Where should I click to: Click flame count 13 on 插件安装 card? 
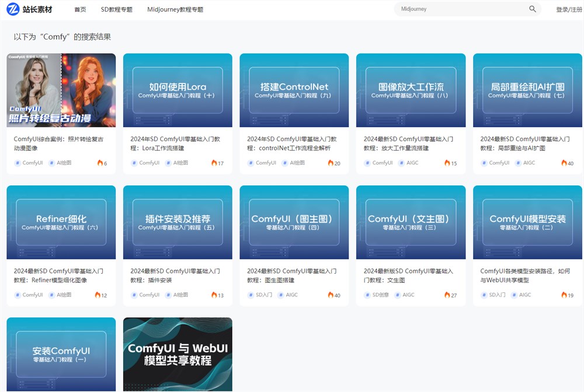click(x=217, y=295)
